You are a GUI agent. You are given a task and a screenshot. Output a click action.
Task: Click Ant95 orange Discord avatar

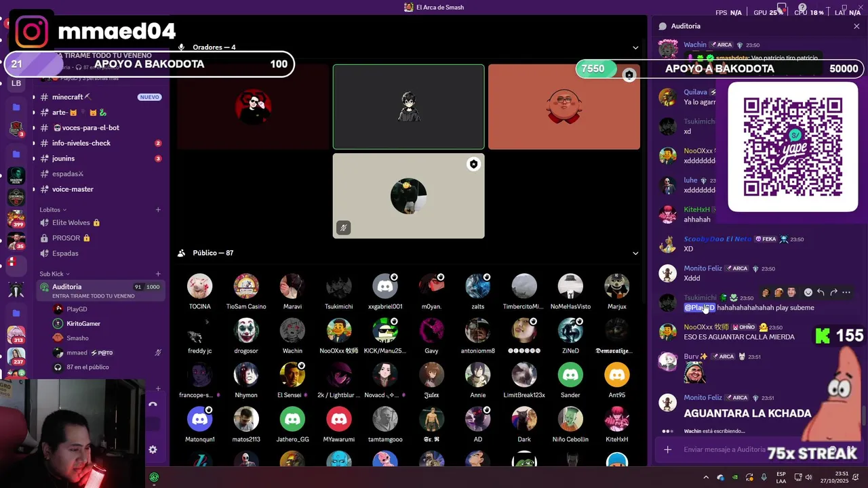pos(616,375)
